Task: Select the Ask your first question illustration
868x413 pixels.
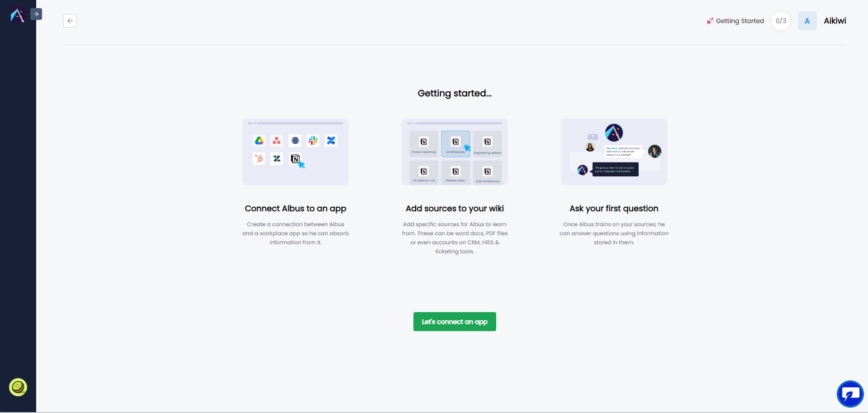Action: 614,152
